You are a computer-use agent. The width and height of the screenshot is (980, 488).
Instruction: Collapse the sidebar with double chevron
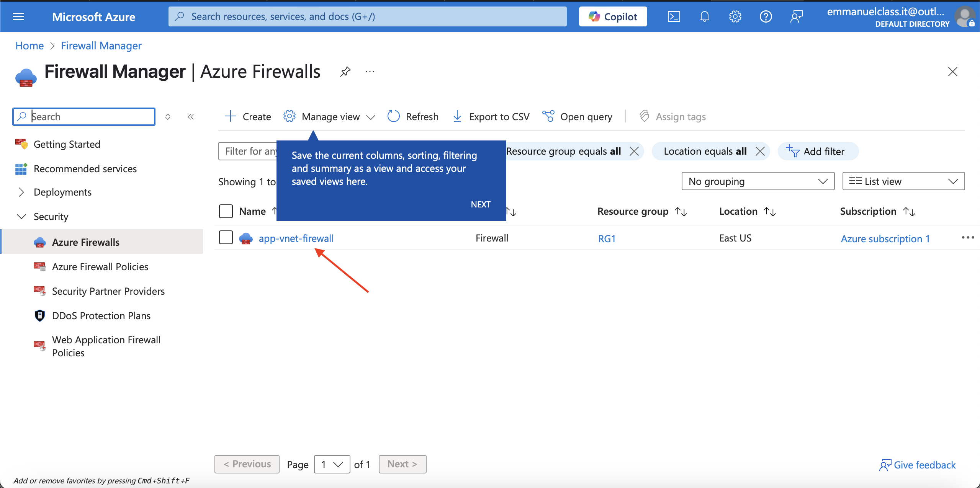pos(191,117)
